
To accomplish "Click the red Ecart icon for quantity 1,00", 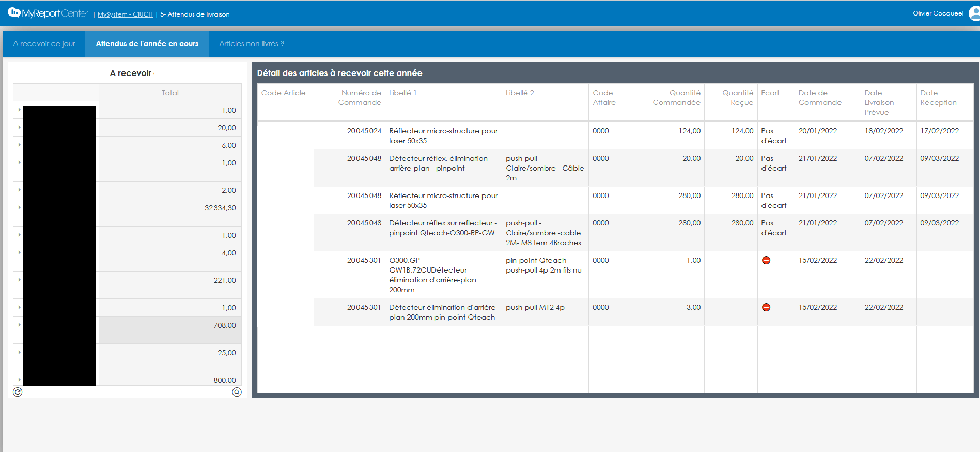I will 766,260.
